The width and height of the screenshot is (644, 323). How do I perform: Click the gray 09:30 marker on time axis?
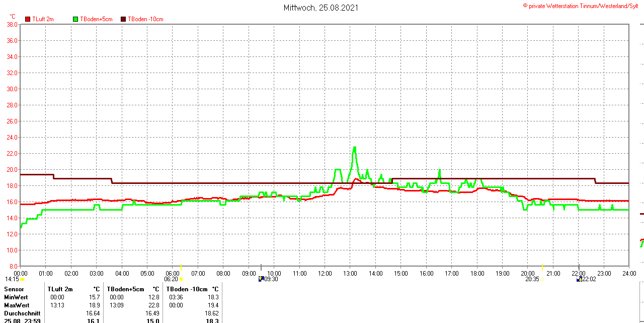pyautogui.click(x=261, y=267)
